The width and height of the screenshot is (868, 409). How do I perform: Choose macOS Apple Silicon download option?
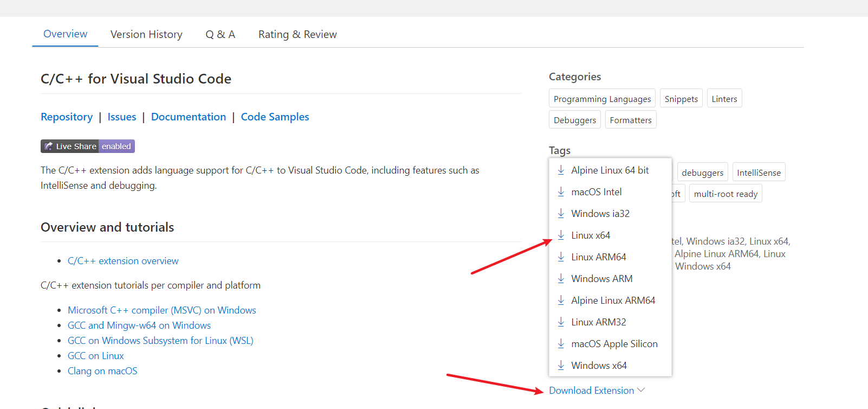point(610,344)
